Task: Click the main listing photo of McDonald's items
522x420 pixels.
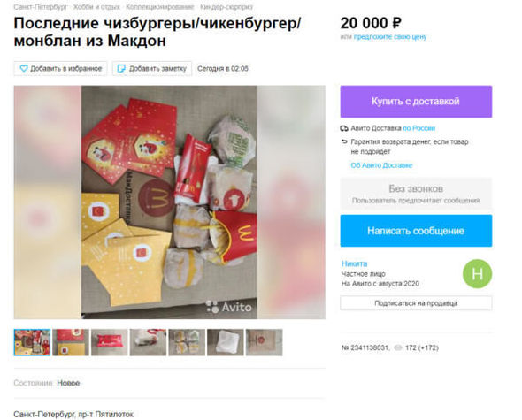Action: click(x=170, y=202)
